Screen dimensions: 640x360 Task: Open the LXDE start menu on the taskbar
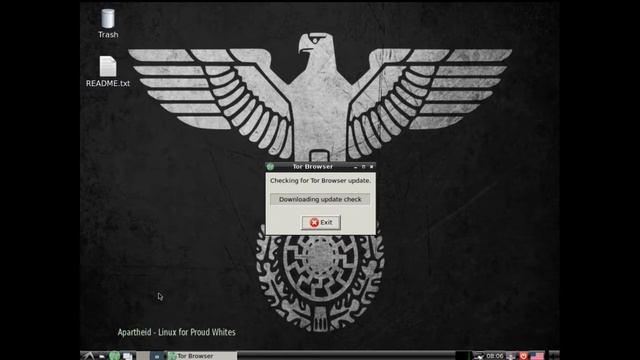pyautogui.click(x=88, y=356)
